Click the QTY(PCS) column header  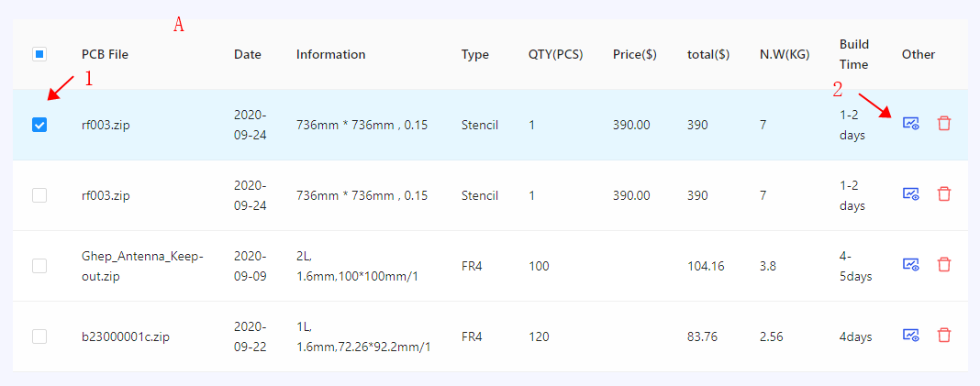[x=555, y=54]
